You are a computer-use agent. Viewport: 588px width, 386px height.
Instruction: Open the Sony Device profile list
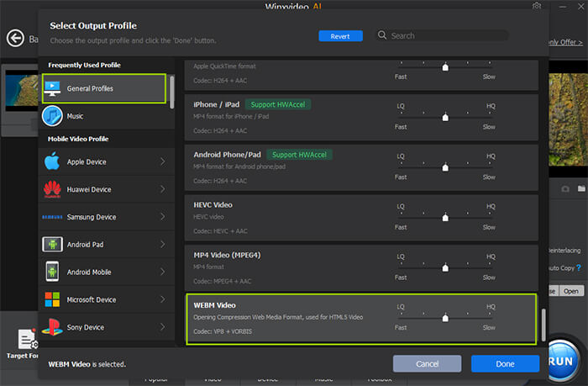pos(107,327)
